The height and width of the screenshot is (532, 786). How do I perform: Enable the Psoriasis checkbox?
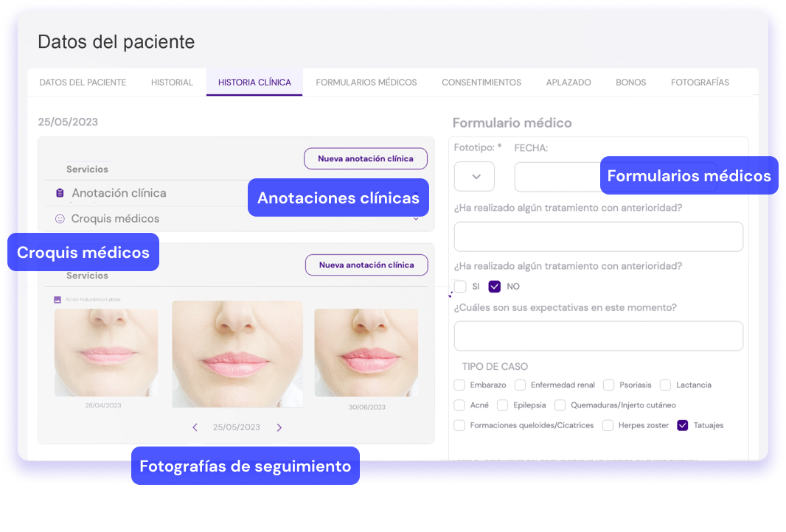608,385
